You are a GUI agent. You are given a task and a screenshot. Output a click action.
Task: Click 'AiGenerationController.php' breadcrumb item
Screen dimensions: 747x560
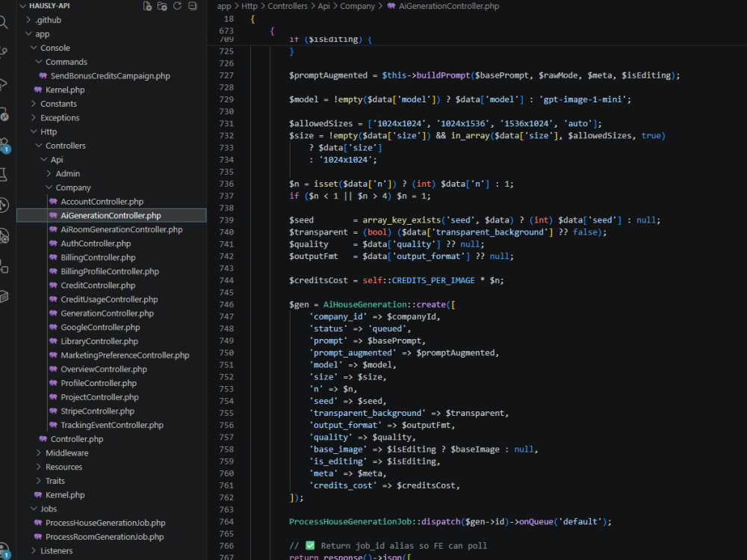(449, 6)
